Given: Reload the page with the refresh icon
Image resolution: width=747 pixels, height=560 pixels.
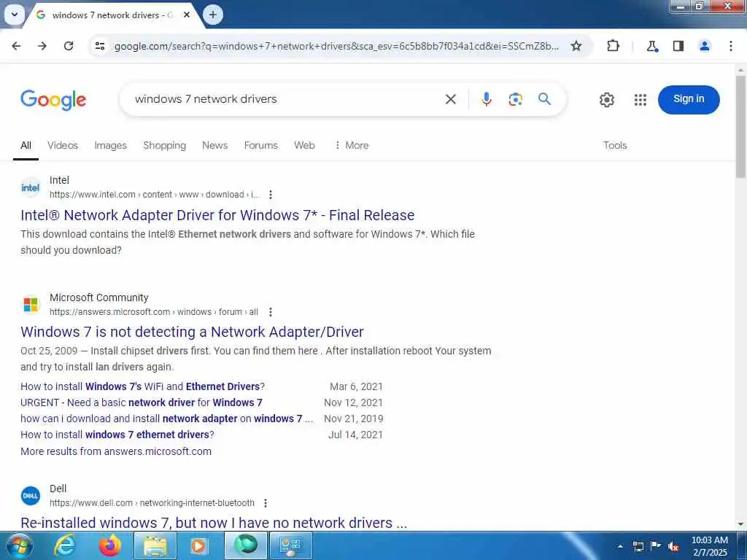Looking at the screenshot, I should 69,46.
